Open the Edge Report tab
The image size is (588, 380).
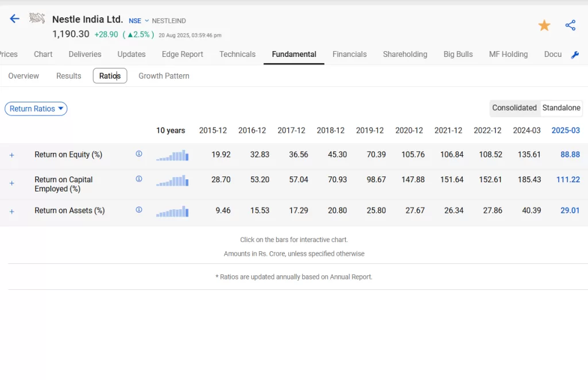pyautogui.click(x=182, y=54)
